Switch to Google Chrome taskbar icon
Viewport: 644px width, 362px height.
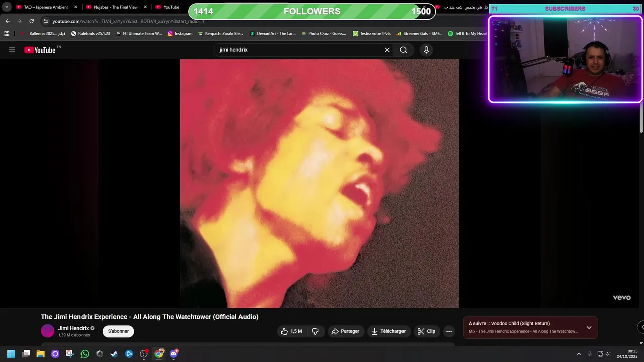pyautogui.click(x=159, y=354)
